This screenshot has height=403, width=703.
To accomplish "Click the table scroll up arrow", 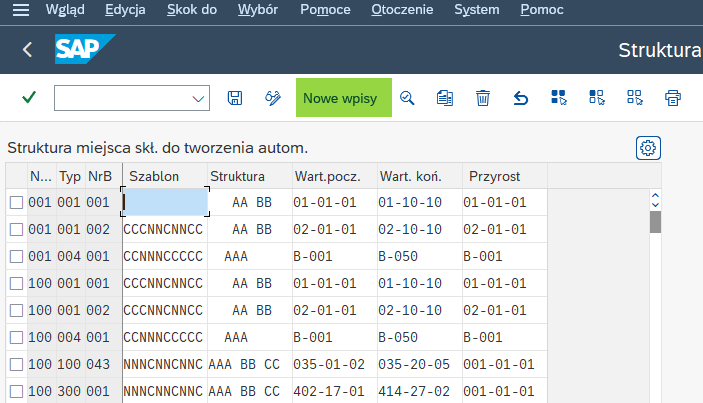I will (655, 196).
